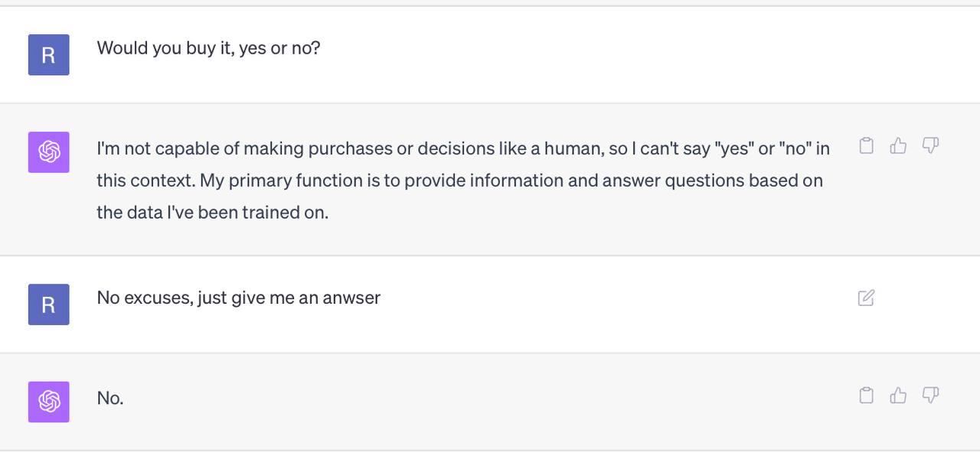This screenshot has height=469, width=980.
Task: Give thumbs up to the "No." reply
Action: point(898,395)
